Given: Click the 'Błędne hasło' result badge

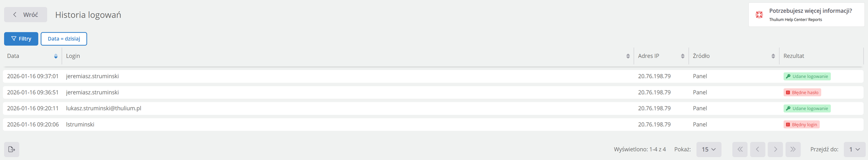Looking at the screenshot, I should 802,92.
